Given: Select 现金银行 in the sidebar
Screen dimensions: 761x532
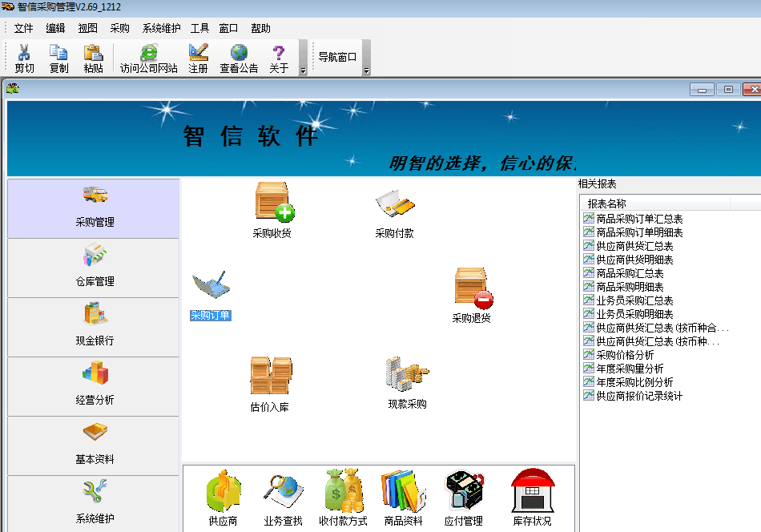Looking at the screenshot, I should coord(94,328).
